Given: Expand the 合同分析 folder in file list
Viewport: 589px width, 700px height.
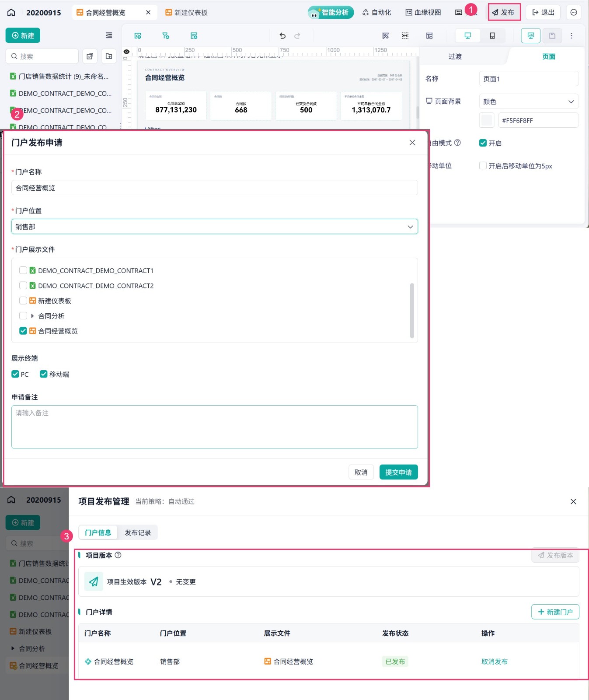Looking at the screenshot, I should [32, 316].
